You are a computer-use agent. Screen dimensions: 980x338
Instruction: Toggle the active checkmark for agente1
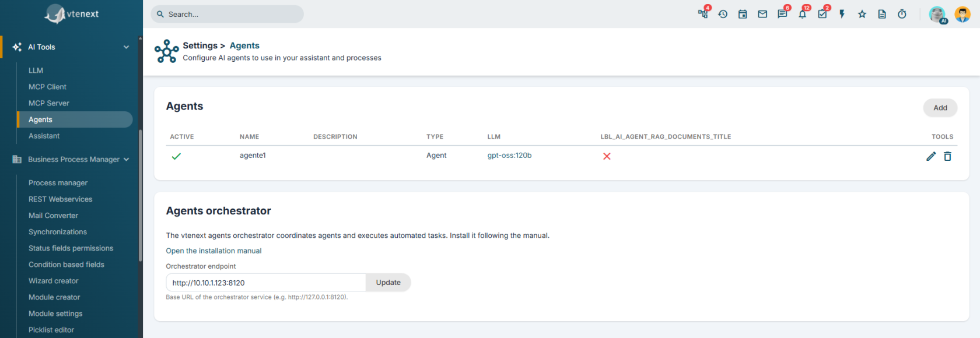[176, 156]
